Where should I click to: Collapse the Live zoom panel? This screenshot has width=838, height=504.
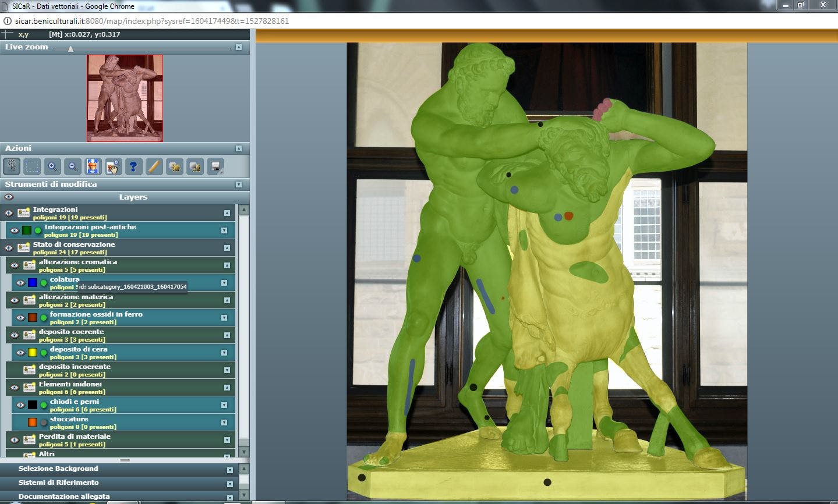(x=239, y=47)
